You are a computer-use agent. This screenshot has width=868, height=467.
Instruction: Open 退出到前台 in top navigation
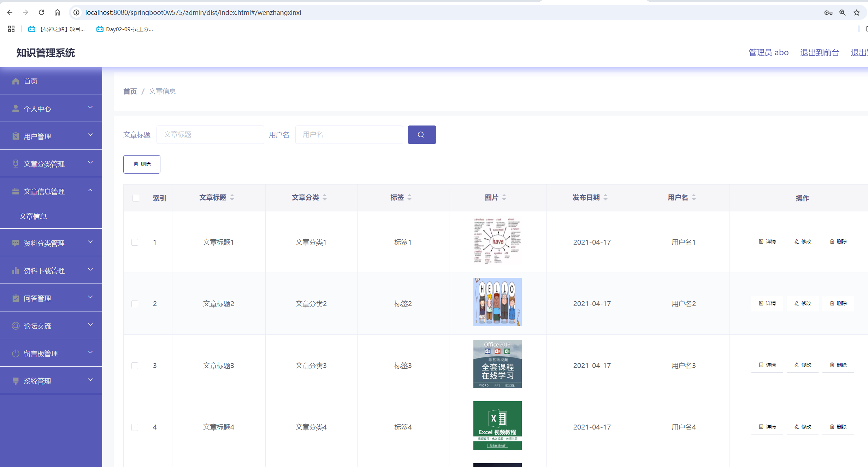pos(820,52)
